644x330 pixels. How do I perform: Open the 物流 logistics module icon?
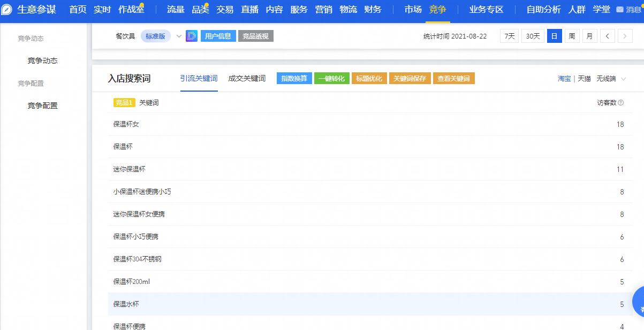click(x=348, y=9)
